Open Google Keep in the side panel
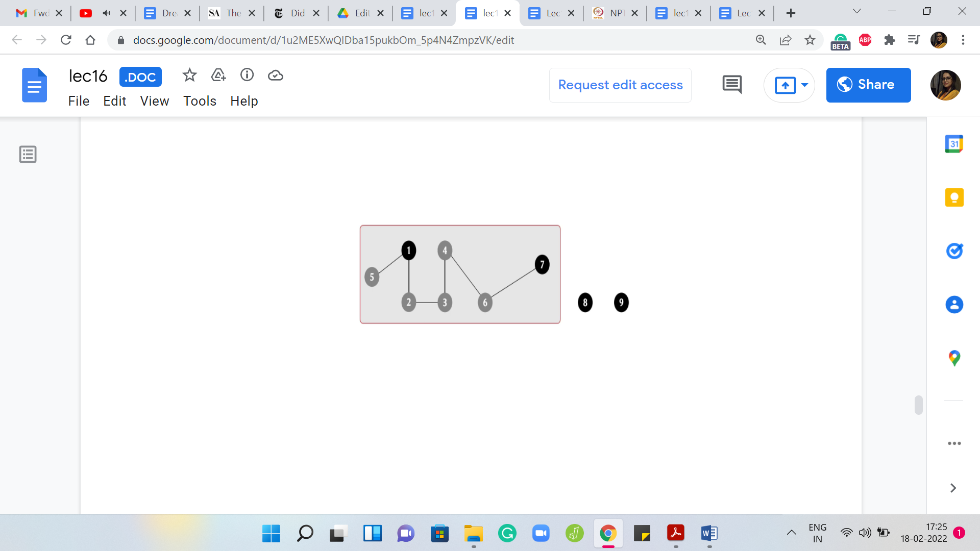Screen dimensions: 980x551 coord(954,197)
